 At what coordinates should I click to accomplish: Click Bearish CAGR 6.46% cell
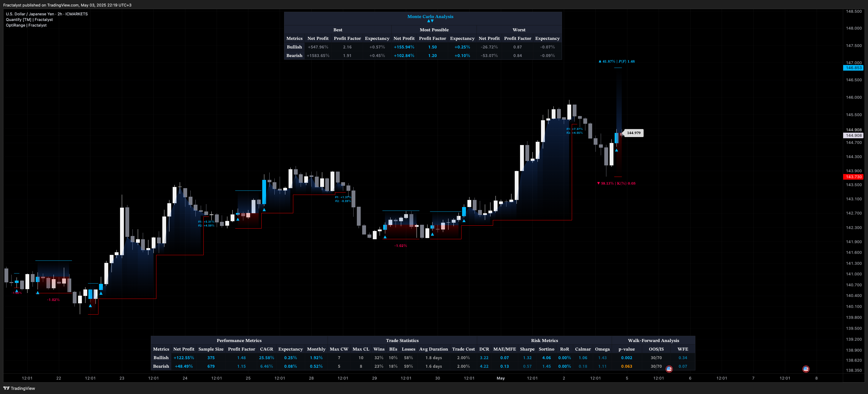click(266, 367)
